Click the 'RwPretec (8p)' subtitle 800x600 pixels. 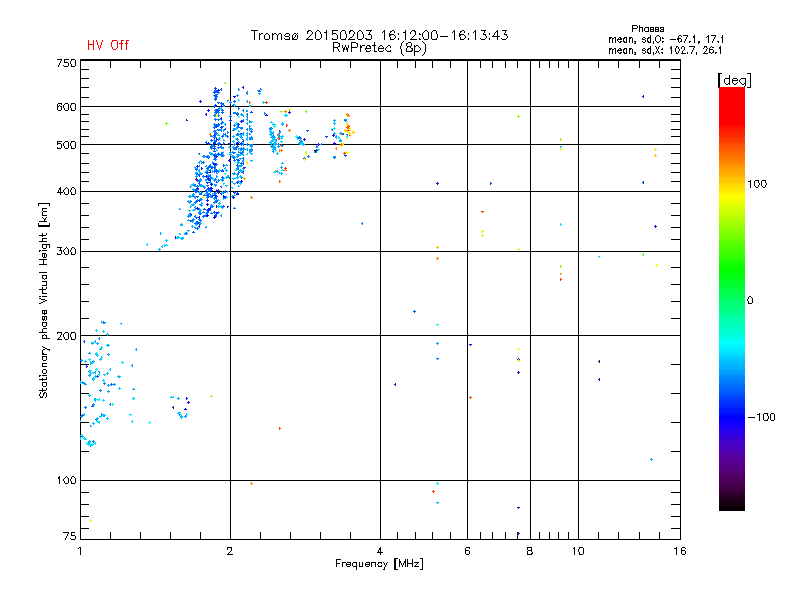pyautogui.click(x=379, y=48)
